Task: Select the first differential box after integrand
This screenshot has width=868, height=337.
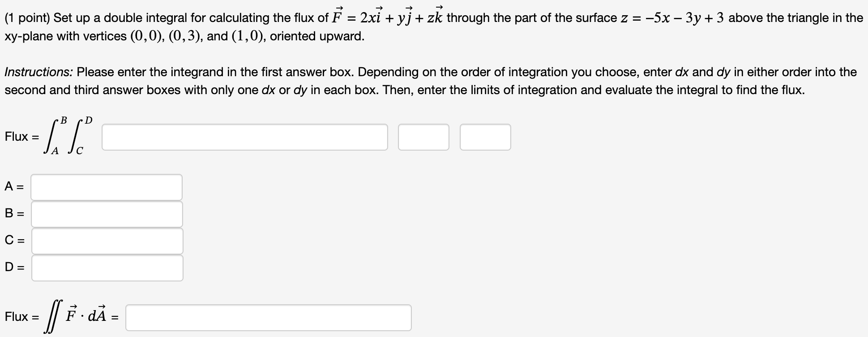Action: click(423, 137)
